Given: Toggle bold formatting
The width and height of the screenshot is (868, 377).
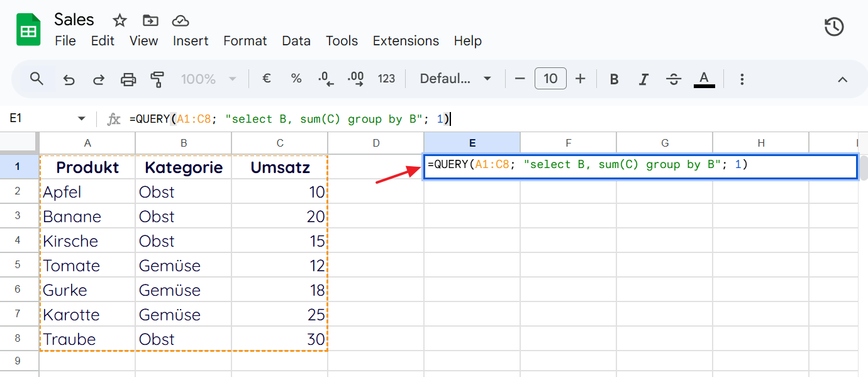Looking at the screenshot, I should [x=615, y=79].
